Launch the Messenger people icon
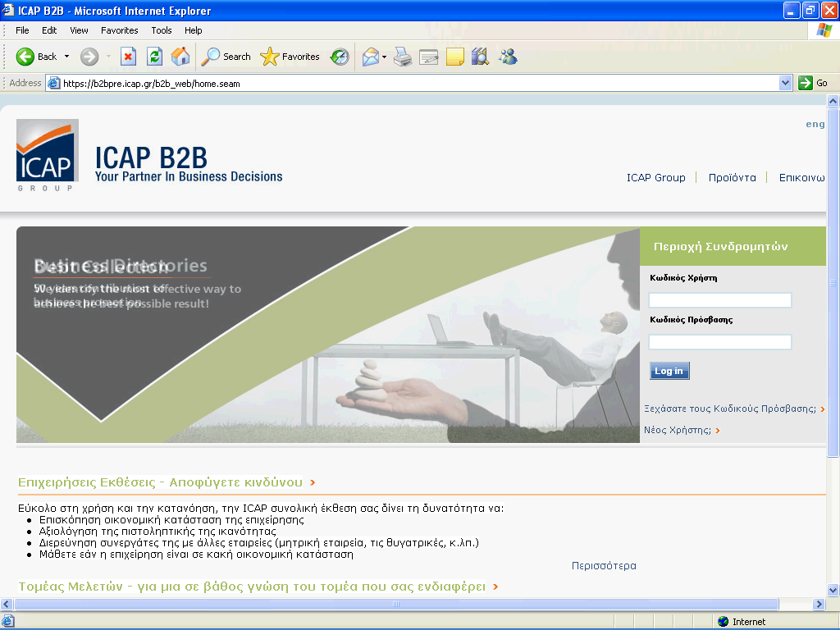Viewport: 840px width, 630px height. [507, 57]
